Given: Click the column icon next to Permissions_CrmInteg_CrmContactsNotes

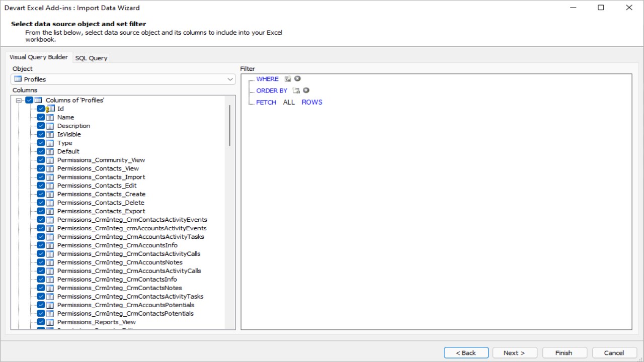Looking at the screenshot, I should pyautogui.click(x=50, y=288).
